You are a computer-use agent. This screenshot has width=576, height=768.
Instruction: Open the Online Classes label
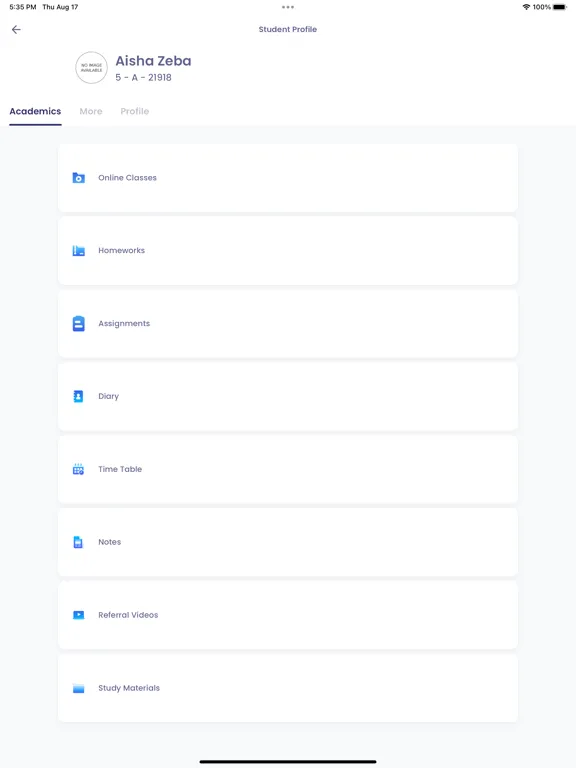coord(127,178)
